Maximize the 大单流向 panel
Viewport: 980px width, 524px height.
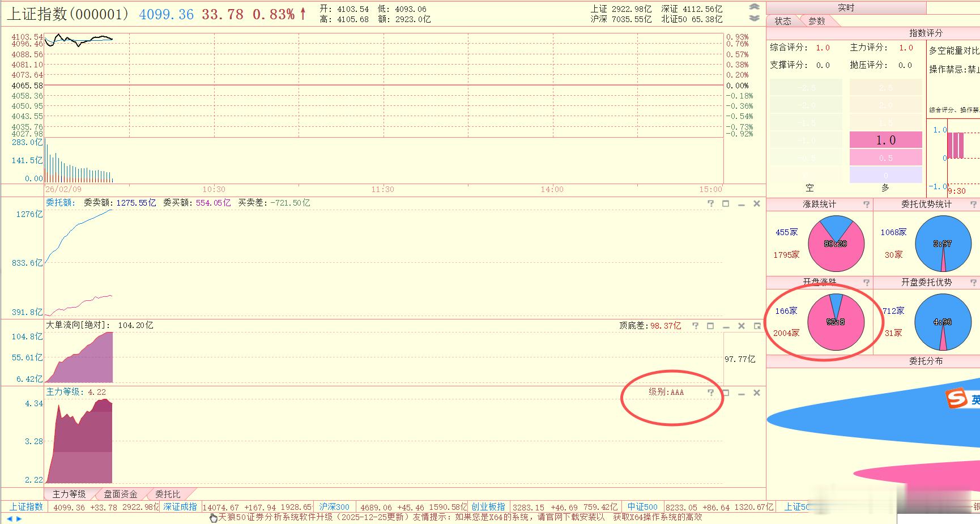(x=710, y=326)
